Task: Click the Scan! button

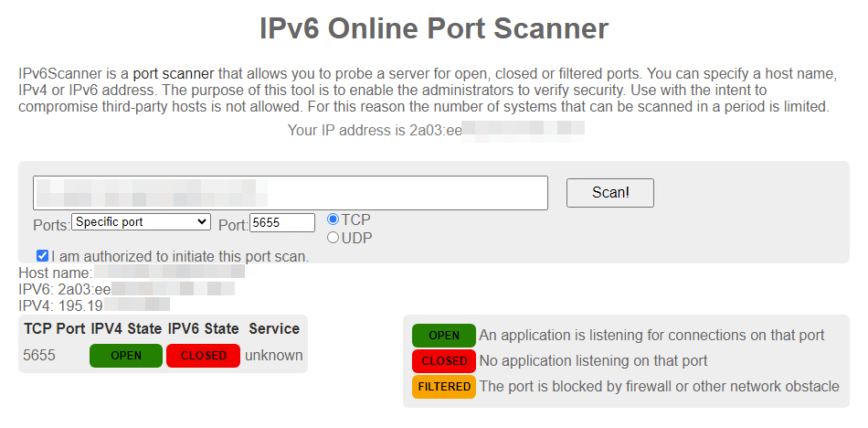Action: (x=609, y=193)
